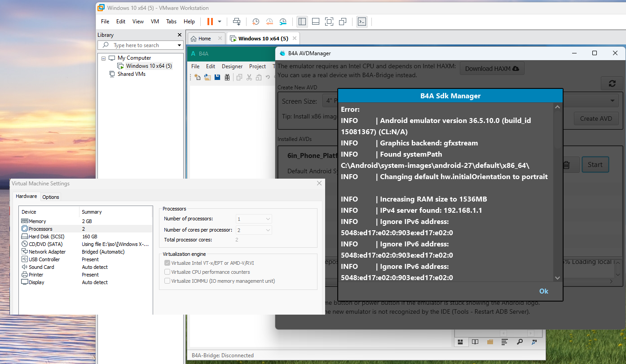This screenshot has width=626, height=364.
Task: Open VMware View menu
Action: pyautogui.click(x=138, y=22)
